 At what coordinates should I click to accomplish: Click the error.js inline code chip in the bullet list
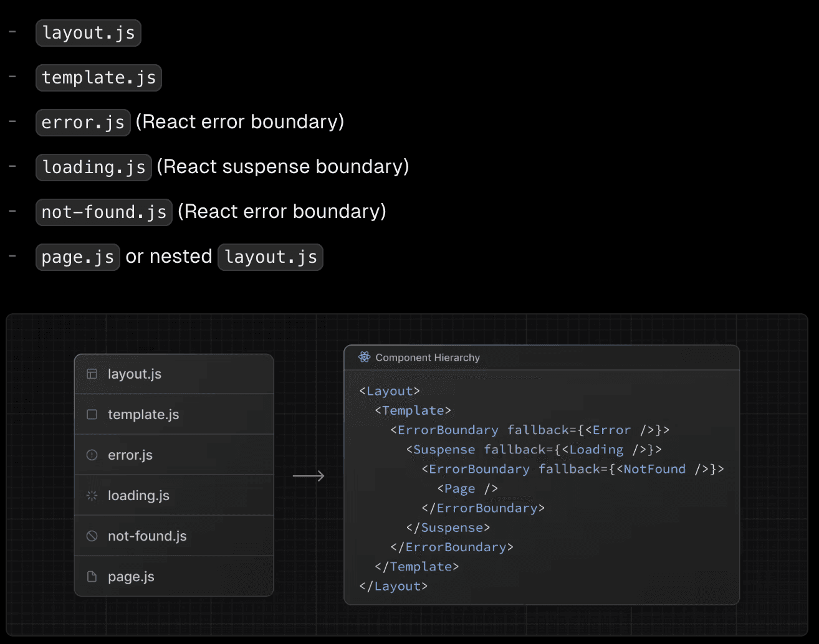point(84,122)
